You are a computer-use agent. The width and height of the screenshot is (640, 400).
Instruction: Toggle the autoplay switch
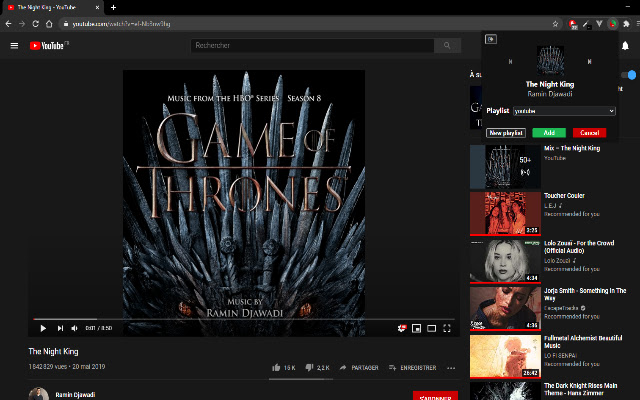pyautogui.click(x=629, y=75)
